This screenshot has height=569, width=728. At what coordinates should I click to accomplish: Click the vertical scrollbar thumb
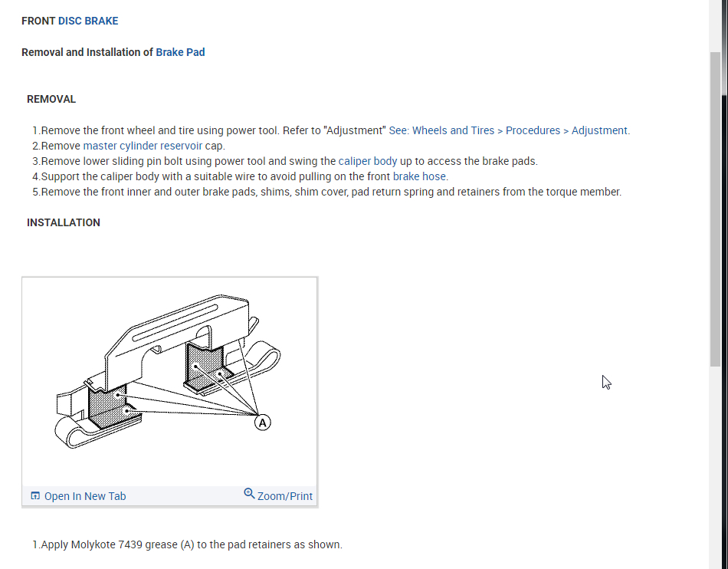715,209
